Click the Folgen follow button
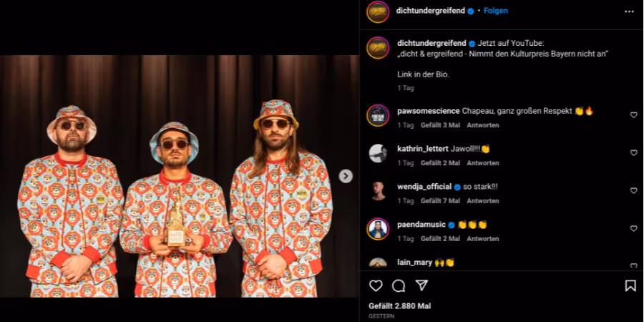The height and width of the screenshot is (322, 644). tap(496, 11)
